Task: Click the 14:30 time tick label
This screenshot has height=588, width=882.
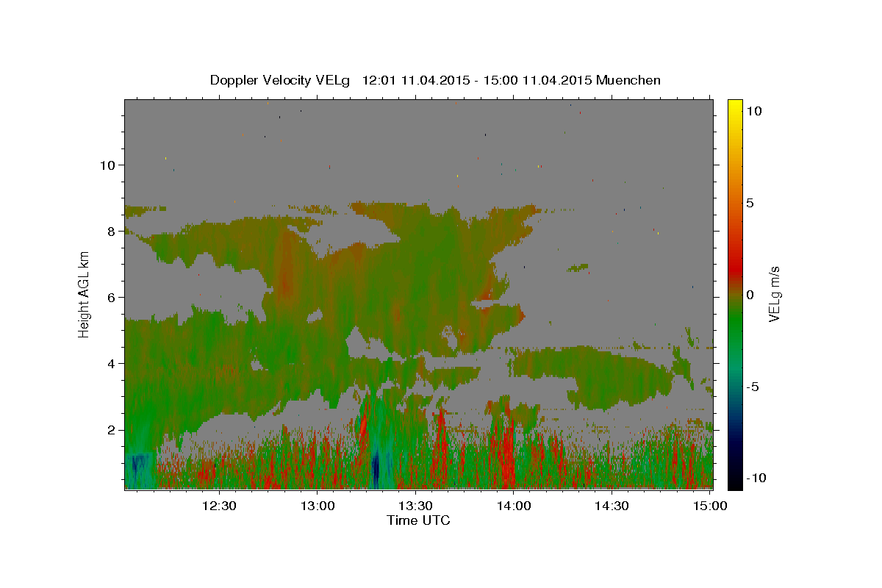Action: pos(612,506)
